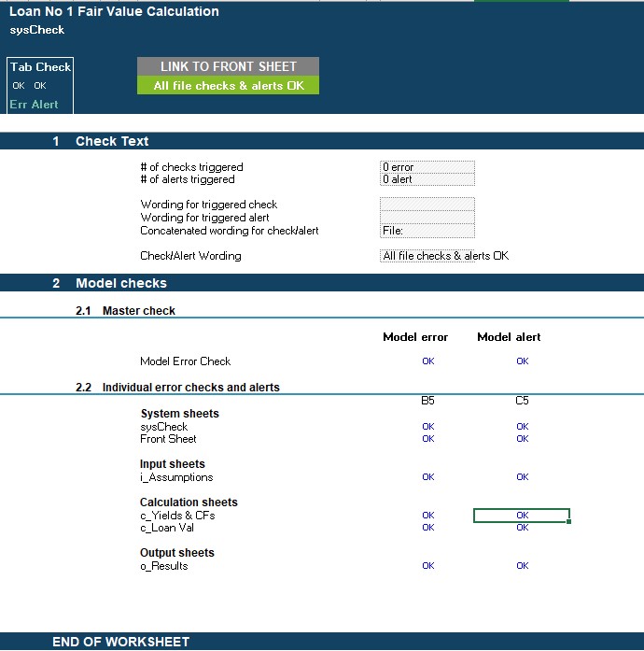
Task: Click the 'c_Yields & CFs' row label
Action: pos(177,516)
